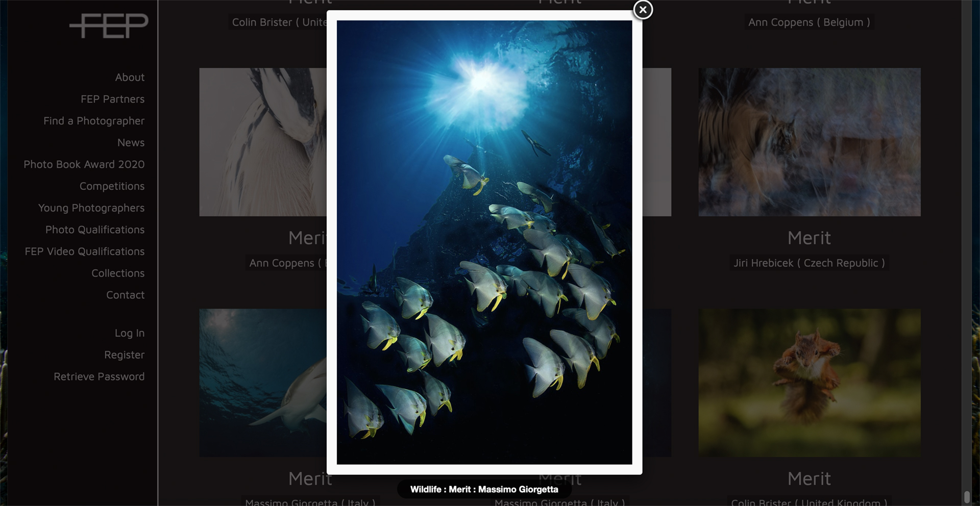Open the bird feathers thumbnail
980x506 pixels.
click(x=263, y=142)
